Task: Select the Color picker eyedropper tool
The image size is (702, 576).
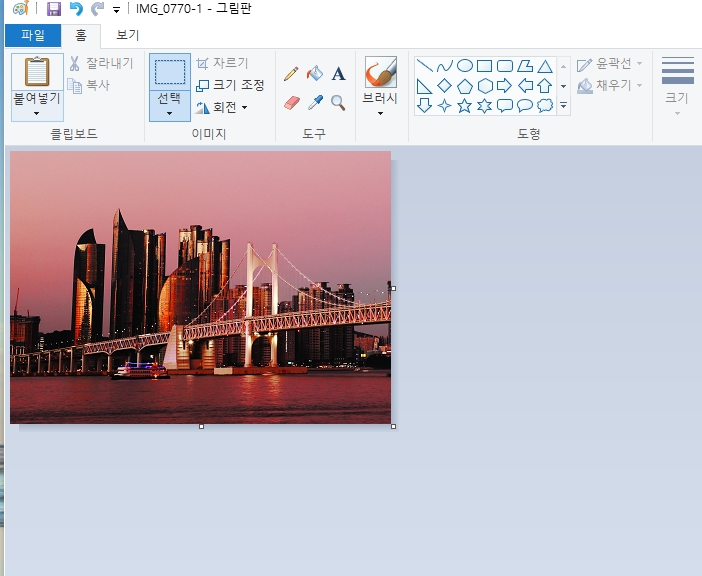Action: click(x=315, y=102)
